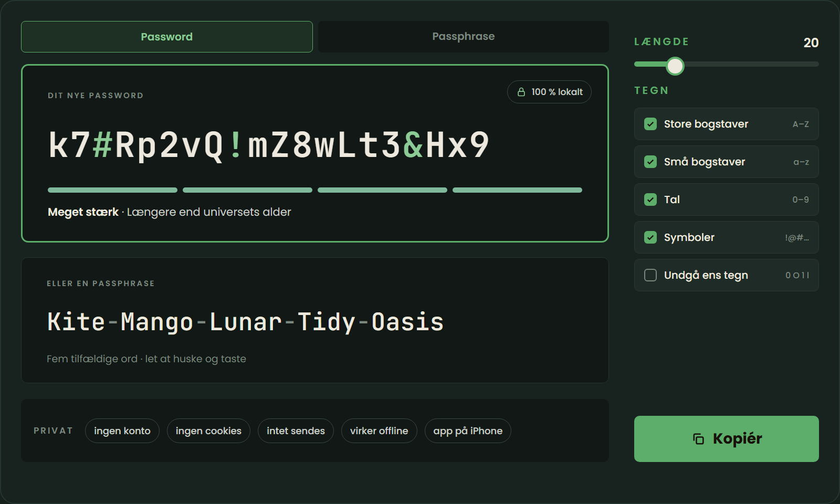Click the 'ingen konto' chip
This screenshot has height=504, width=840.
[x=122, y=430]
